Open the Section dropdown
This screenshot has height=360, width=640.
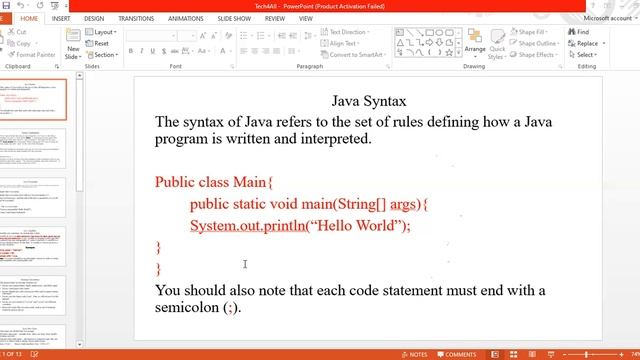pos(102,55)
